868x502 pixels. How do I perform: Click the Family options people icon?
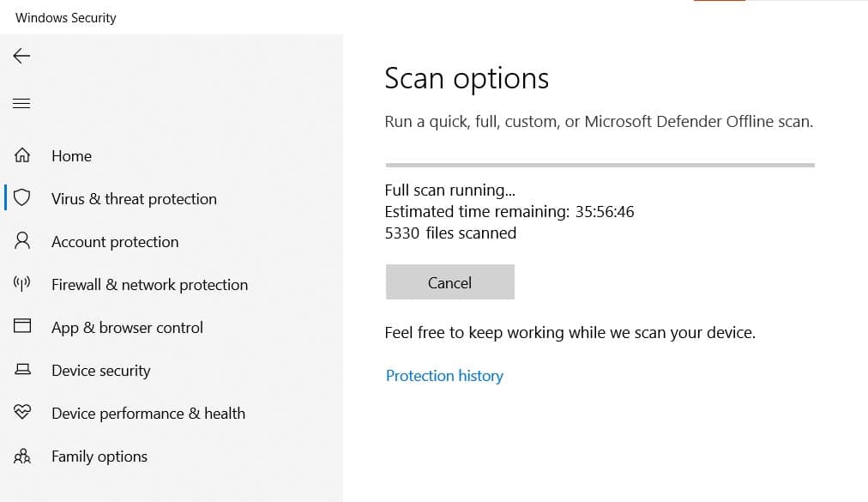click(22, 457)
